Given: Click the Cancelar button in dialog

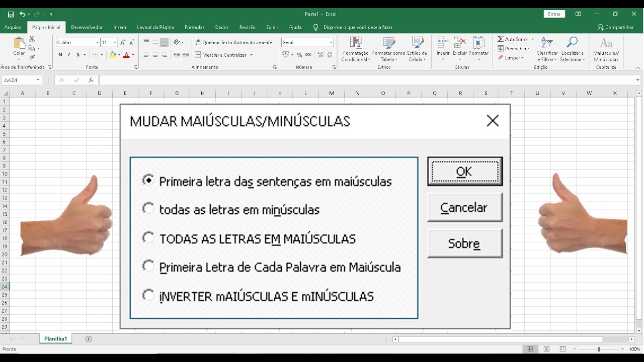Looking at the screenshot, I should (464, 207).
